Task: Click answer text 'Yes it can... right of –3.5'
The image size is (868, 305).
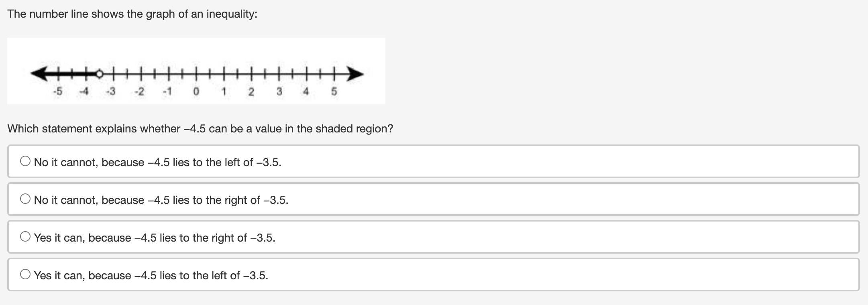Action: pyautogui.click(x=155, y=238)
